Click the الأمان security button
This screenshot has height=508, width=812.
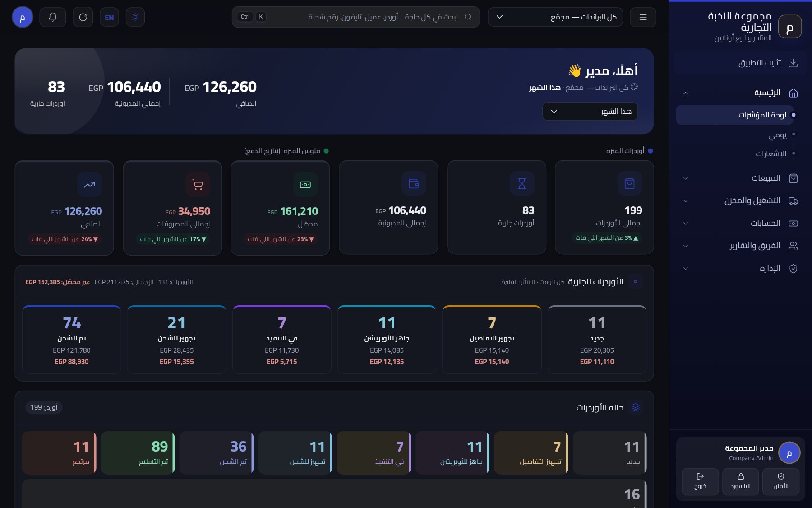coord(781,481)
